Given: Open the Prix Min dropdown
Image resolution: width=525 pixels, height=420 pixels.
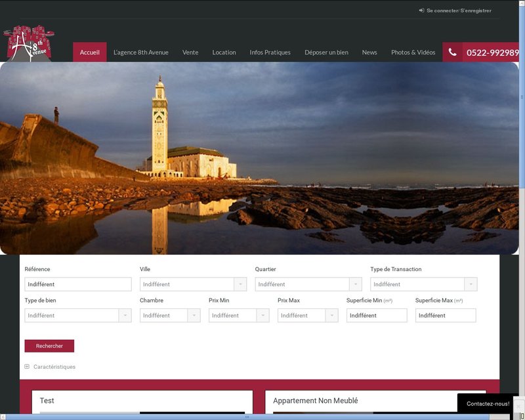Looking at the screenshot, I should click(239, 315).
